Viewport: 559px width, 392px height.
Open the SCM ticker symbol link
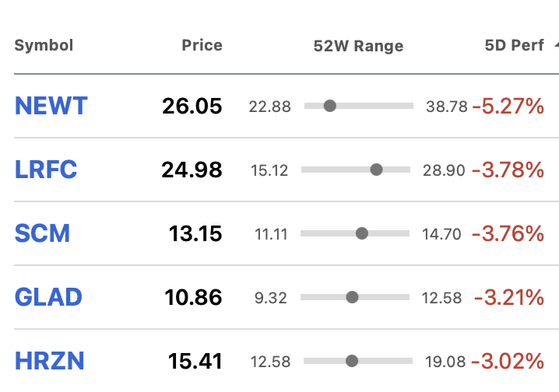click(42, 233)
